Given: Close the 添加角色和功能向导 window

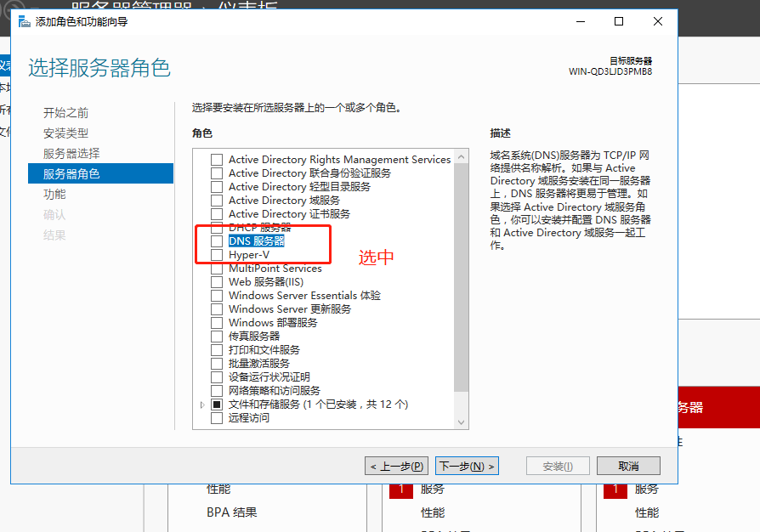Looking at the screenshot, I should click(658, 22).
